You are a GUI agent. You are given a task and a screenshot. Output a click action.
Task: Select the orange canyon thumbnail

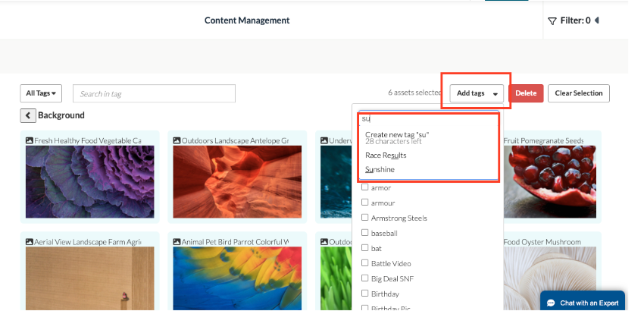click(x=237, y=182)
